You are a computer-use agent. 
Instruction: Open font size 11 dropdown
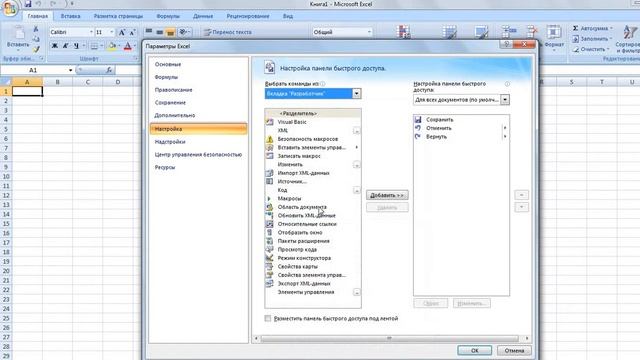[112, 32]
